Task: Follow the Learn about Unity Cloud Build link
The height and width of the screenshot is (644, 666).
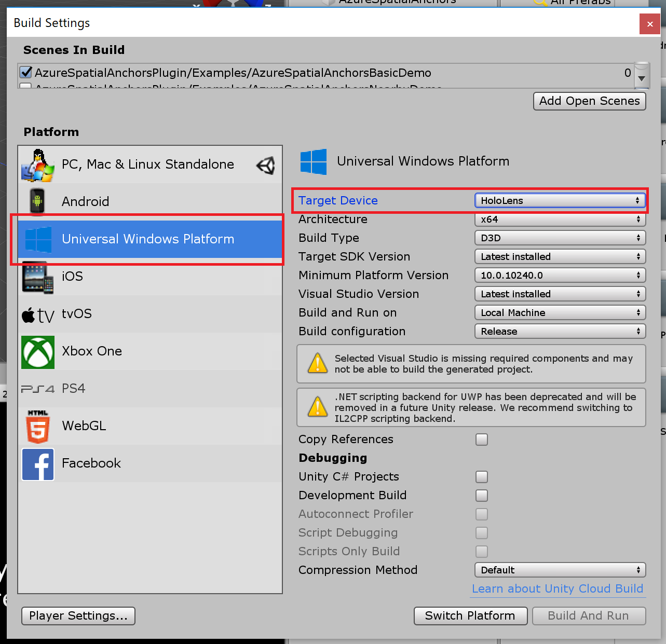Action: [558, 589]
